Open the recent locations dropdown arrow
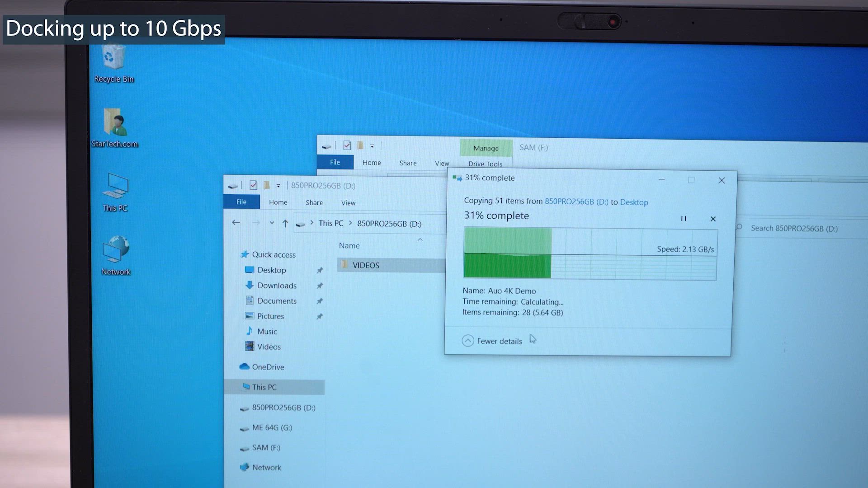The width and height of the screenshot is (868, 488). (272, 223)
